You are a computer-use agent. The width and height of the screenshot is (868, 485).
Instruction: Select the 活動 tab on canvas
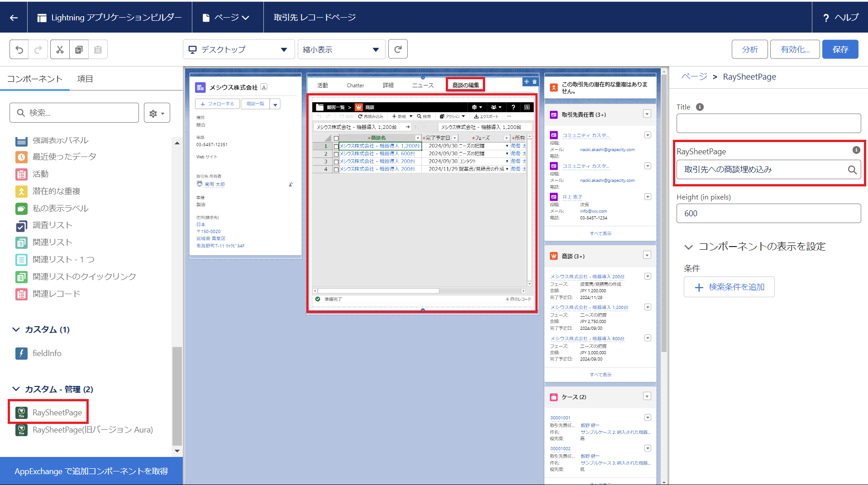322,85
